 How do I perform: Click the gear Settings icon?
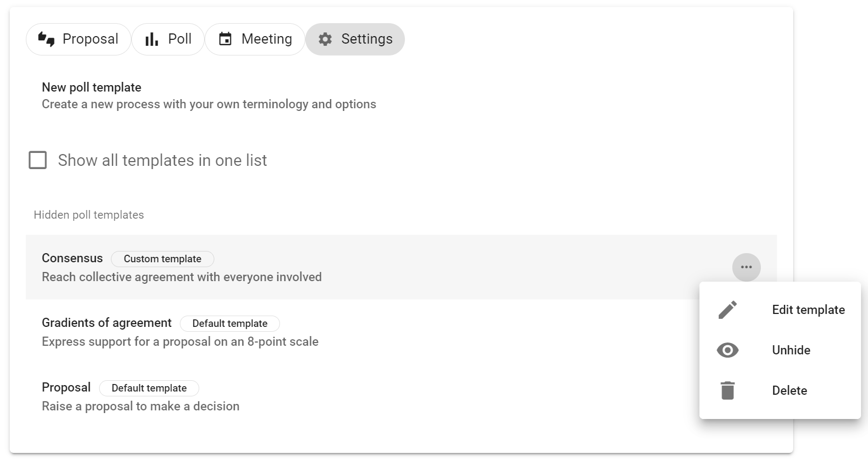point(325,39)
